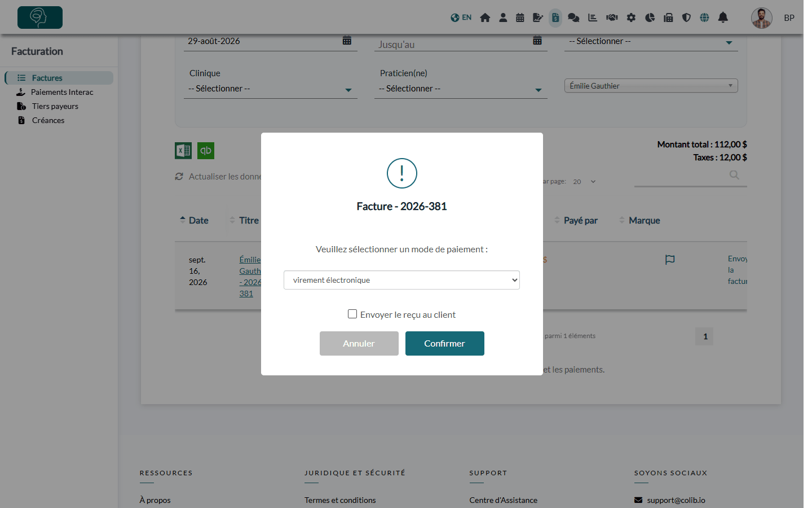This screenshot has height=508, width=812.
Task: Open the bar chart reports icon
Action: 593,17
